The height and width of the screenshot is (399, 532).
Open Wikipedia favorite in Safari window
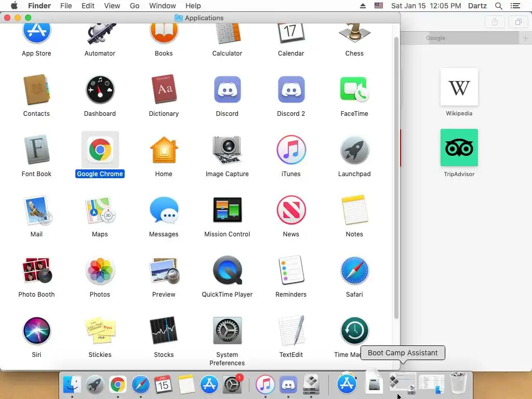tap(459, 87)
